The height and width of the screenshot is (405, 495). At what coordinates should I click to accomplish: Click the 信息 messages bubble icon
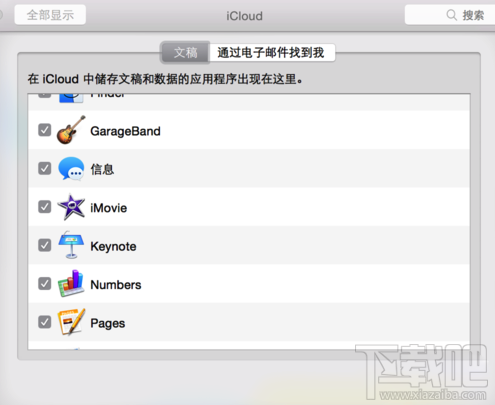[71, 169]
